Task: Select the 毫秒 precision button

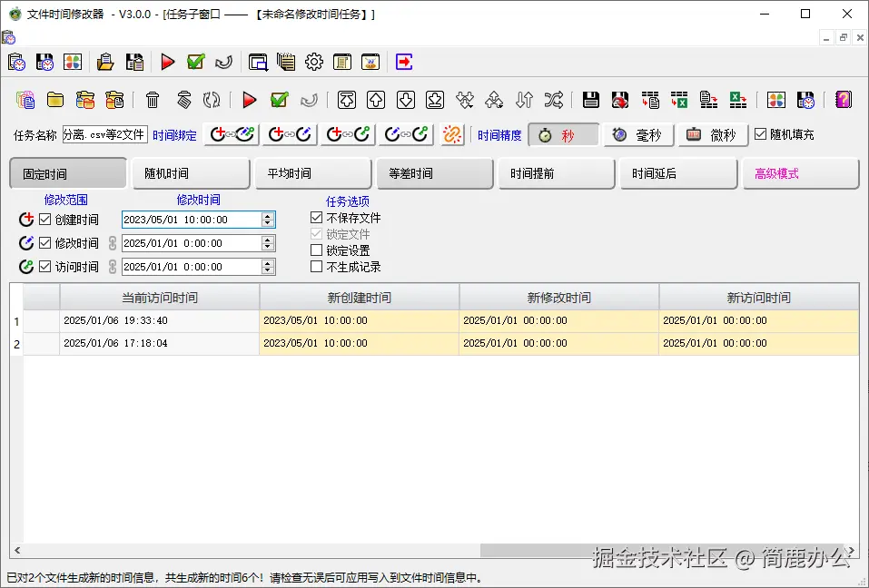Action: [638, 134]
